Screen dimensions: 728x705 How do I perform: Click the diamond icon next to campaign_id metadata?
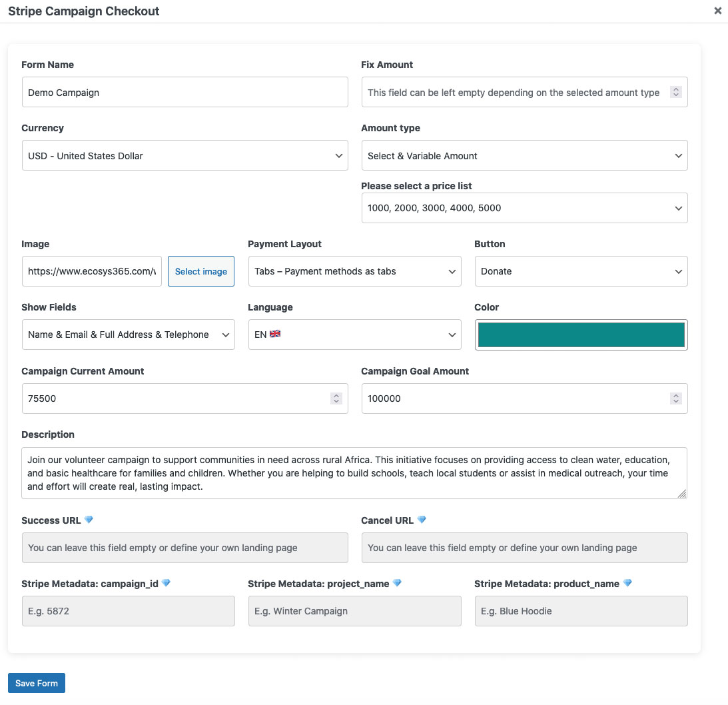tap(165, 583)
